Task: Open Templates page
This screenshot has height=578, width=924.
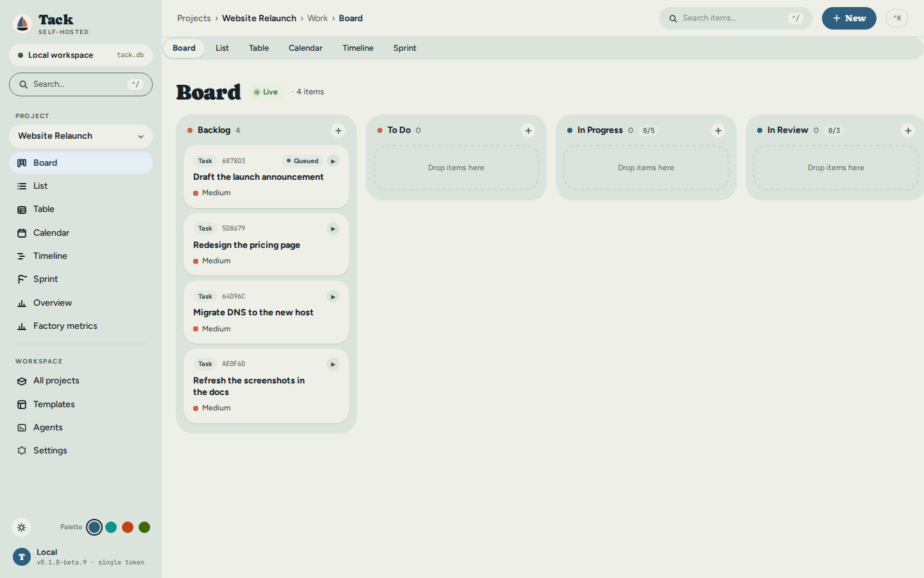Action: (81, 405)
